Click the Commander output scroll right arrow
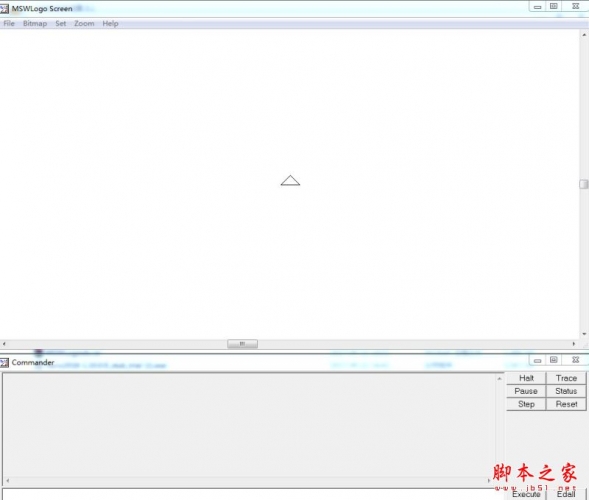The image size is (589, 500). point(489,480)
